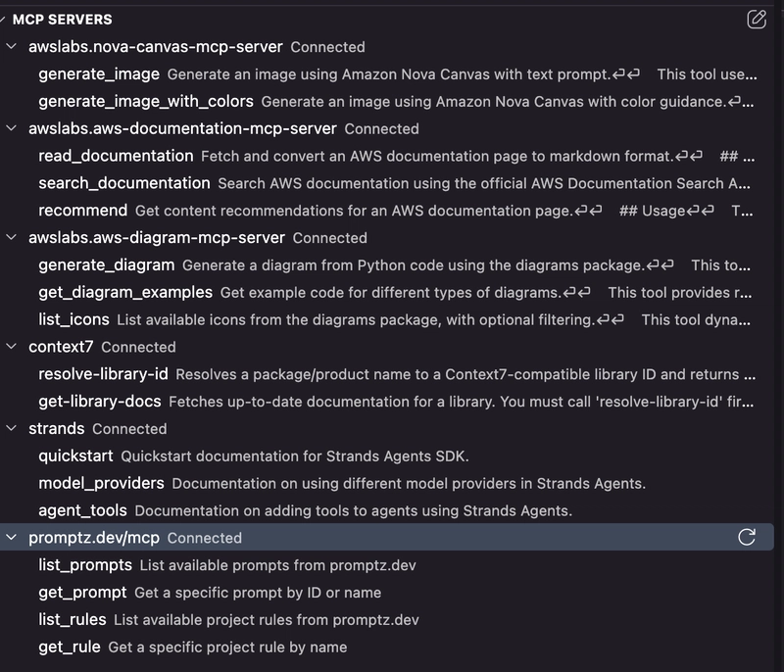The height and width of the screenshot is (672, 784).
Task: Select the generate_image tool
Action: tap(99, 73)
